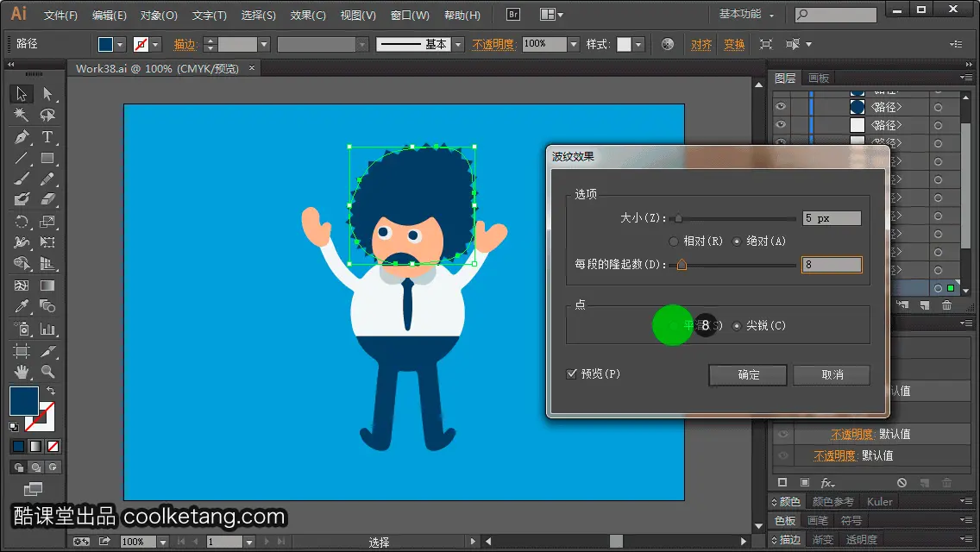Screen dimensions: 980x552
Task: Open the Recolor Artwork globe icon
Action: [x=668, y=44]
